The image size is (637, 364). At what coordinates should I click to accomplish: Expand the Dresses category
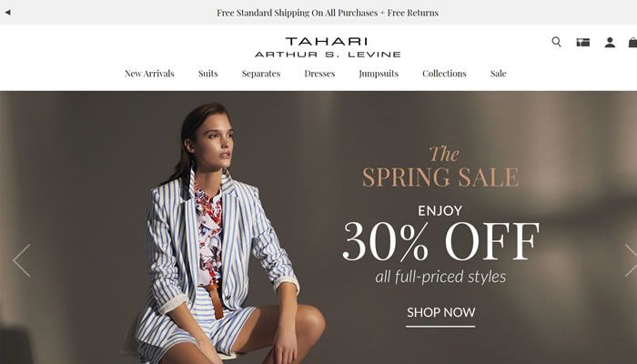319,74
